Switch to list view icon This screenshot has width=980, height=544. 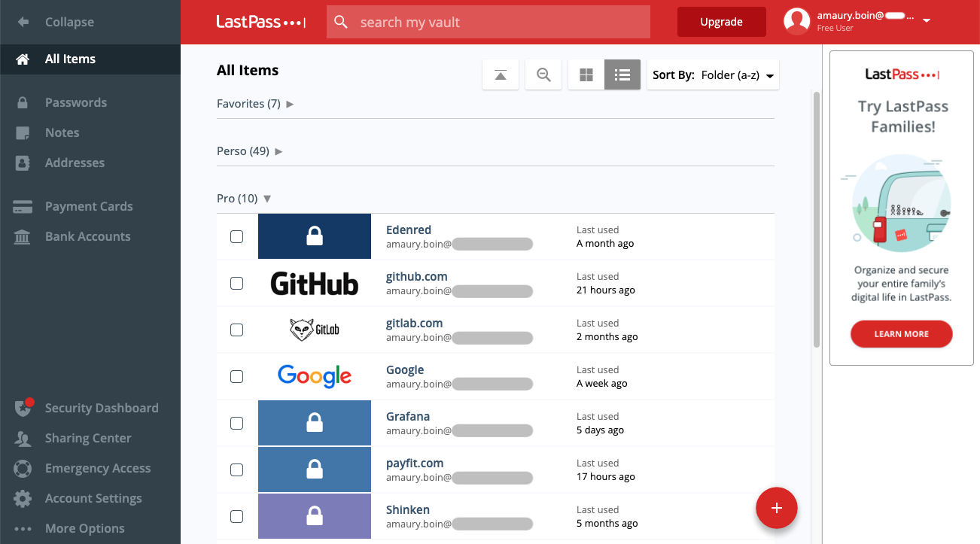pyautogui.click(x=622, y=74)
